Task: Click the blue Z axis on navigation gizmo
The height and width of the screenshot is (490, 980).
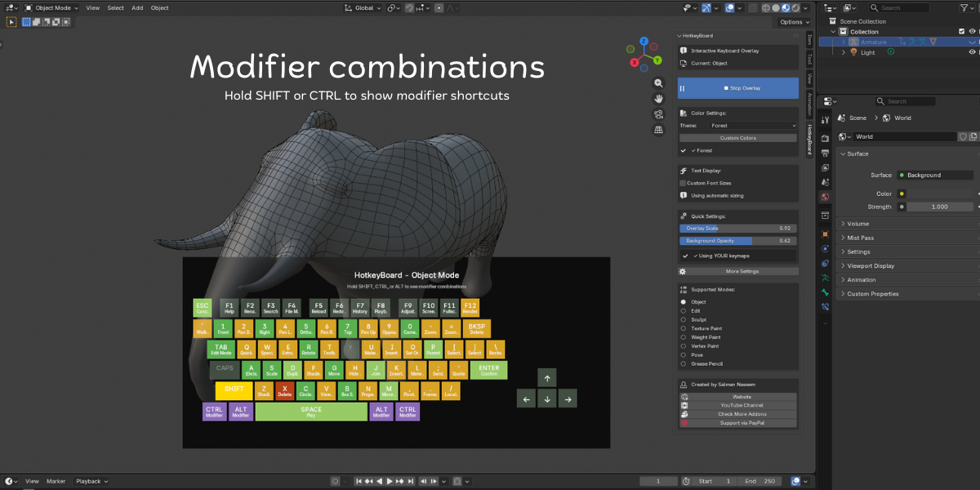Action: click(x=644, y=41)
